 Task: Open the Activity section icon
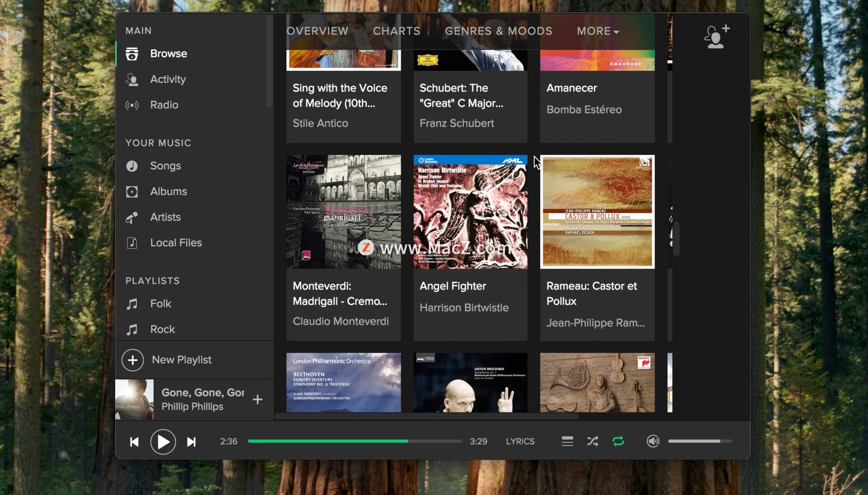click(132, 80)
